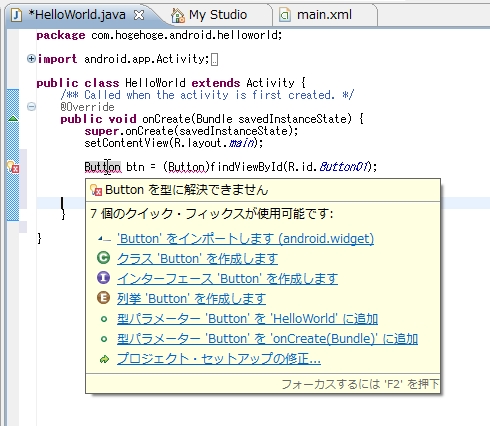
Task: Switch to the HelloWorld.java editor tab
Action: pos(77,15)
